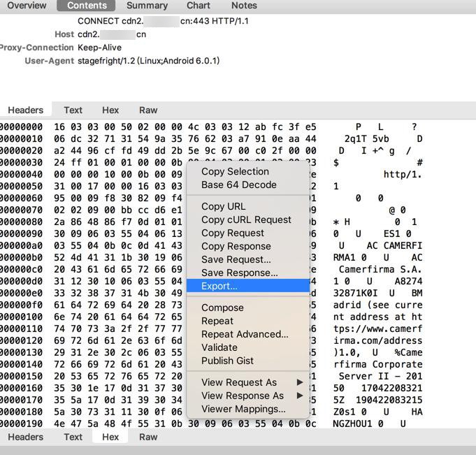Choose Copy URL from context menu
This screenshot has width=476, height=455.
(248, 206)
